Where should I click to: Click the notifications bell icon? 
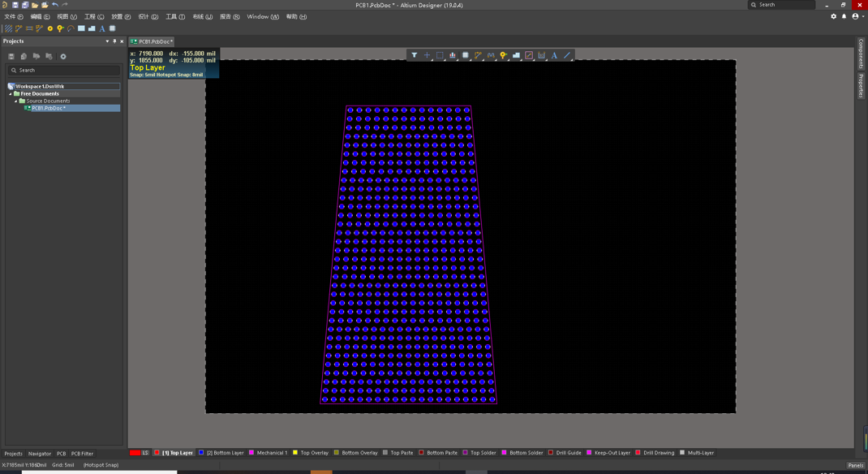(844, 16)
